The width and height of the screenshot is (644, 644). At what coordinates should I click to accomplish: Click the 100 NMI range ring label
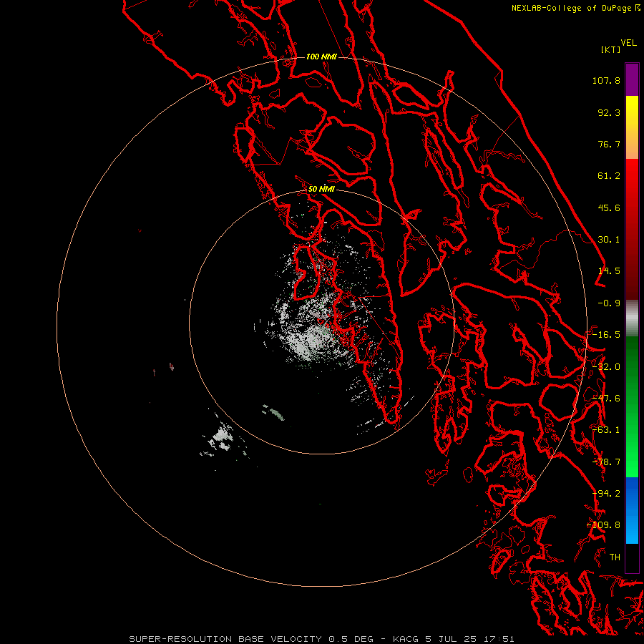click(x=321, y=57)
